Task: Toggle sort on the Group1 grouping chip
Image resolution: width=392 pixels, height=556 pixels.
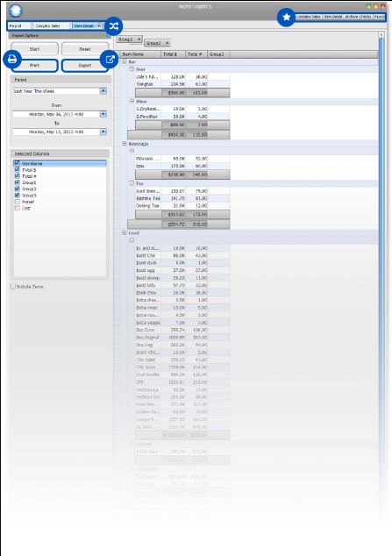Action: [x=130, y=39]
